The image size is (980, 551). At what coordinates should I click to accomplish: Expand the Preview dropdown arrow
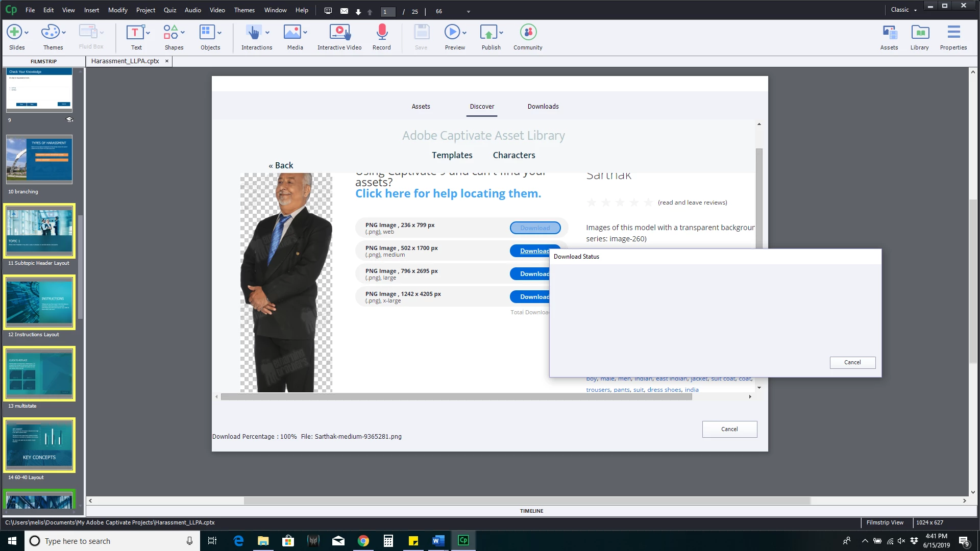click(x=464, y=32)
